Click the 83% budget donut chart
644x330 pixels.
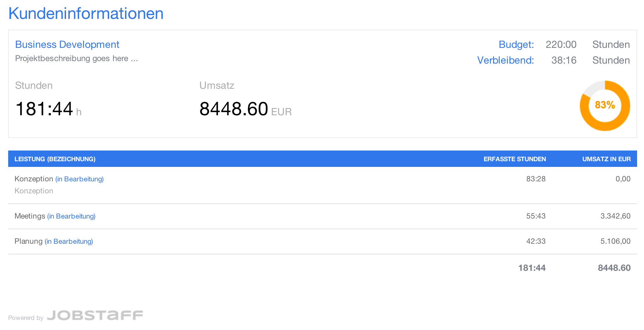[605, 105]
